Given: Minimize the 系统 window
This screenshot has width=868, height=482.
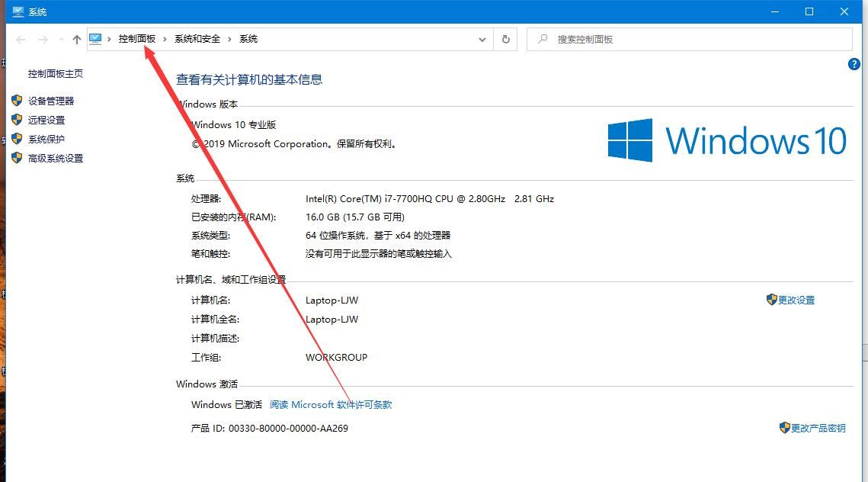Looking at the screenshot, I should tap(775, 11).
